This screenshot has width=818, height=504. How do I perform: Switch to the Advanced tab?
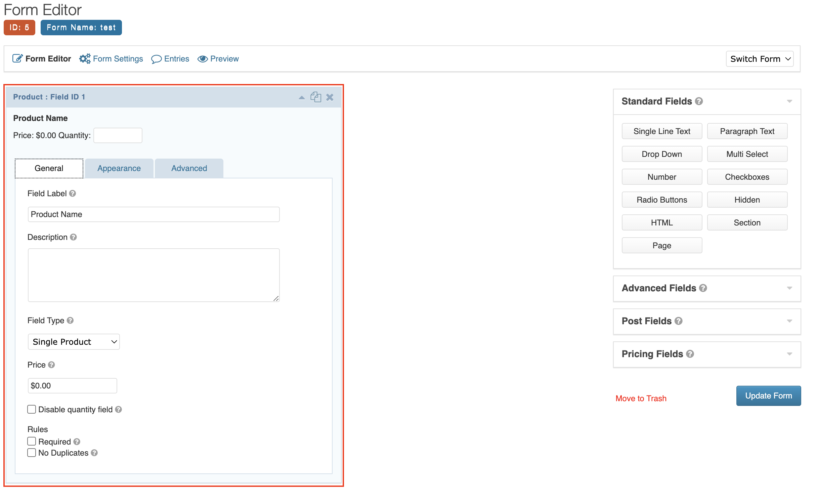(x=188, y=168)
